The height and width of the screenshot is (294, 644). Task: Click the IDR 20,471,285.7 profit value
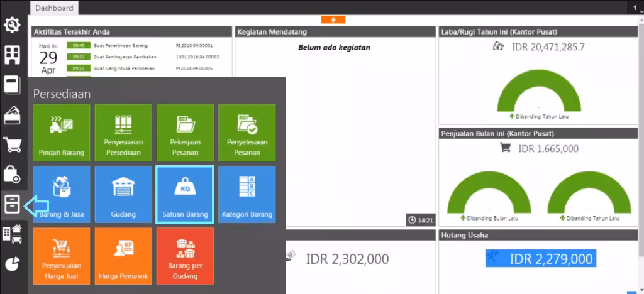coord(548,47)
